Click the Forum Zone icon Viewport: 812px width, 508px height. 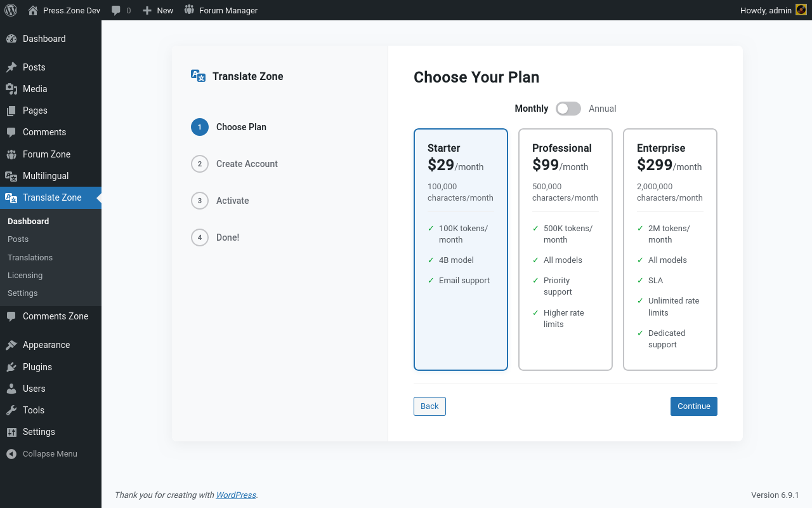point(11,154)
